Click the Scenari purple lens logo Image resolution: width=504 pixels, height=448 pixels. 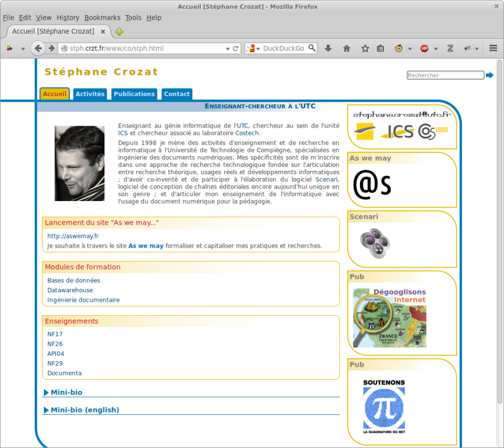375,243
